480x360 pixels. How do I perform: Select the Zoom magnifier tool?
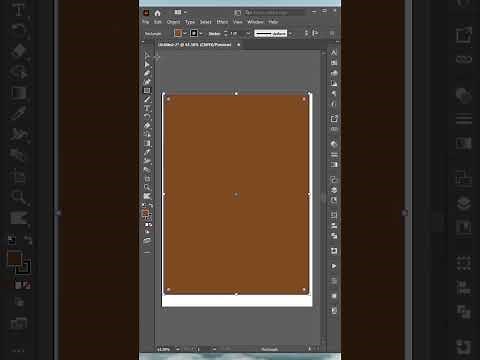[147, 187]
